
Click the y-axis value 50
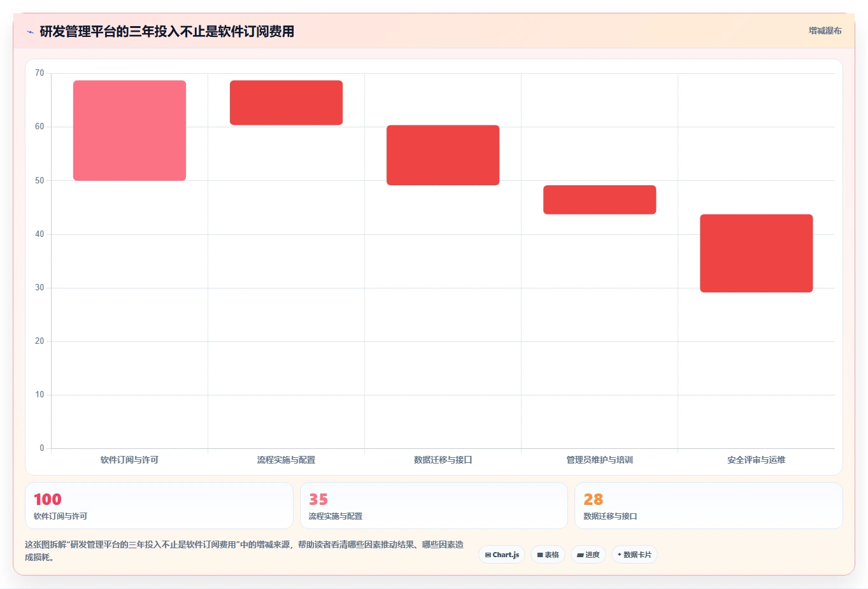click(39, 180)
